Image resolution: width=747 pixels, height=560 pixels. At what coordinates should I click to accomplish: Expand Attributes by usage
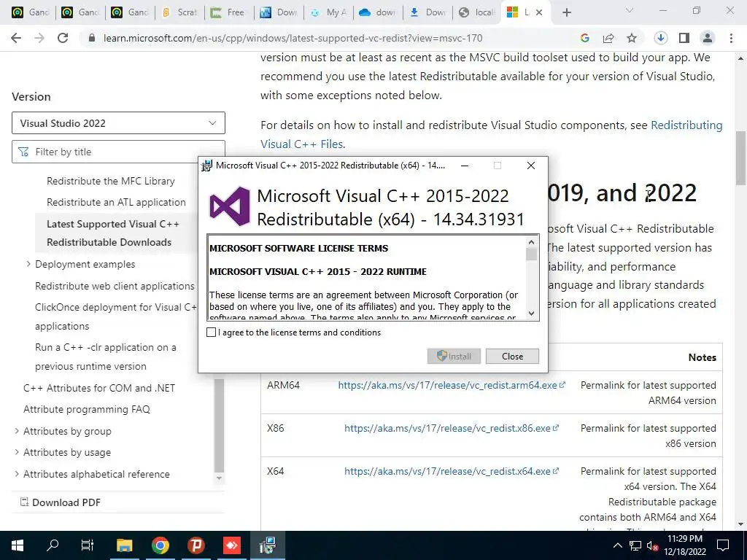click(17, 452)
